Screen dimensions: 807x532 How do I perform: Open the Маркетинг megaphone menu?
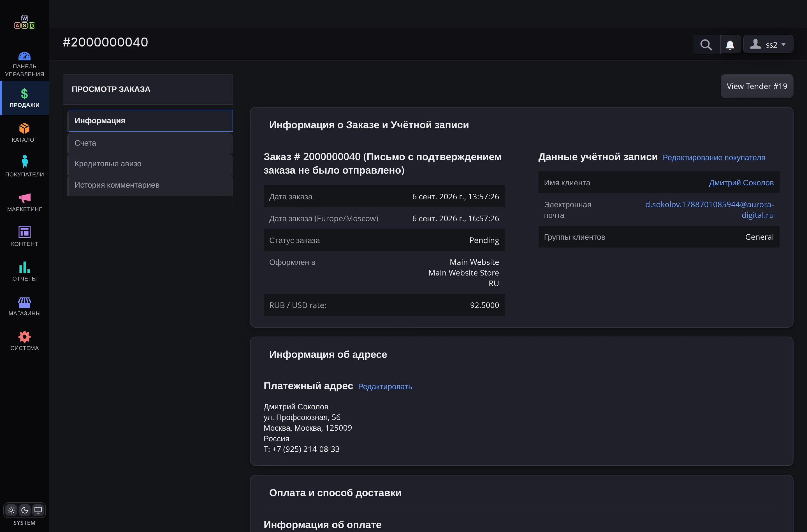24,202
